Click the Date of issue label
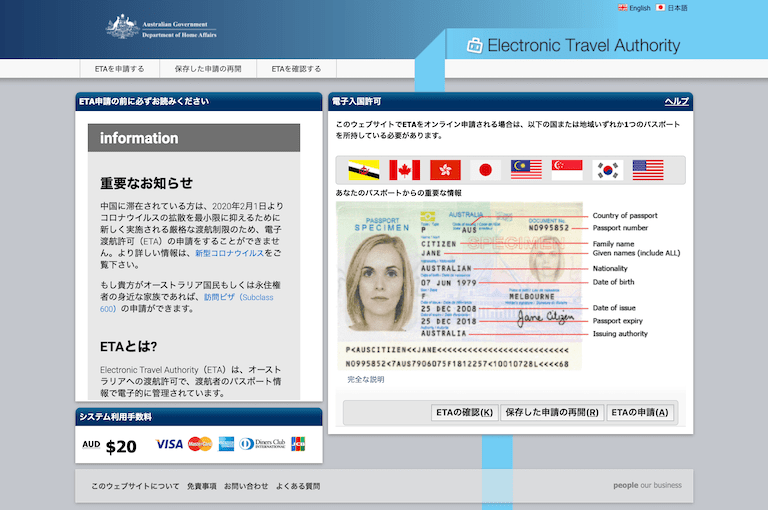The width and height of the screenshot is (768, 510). click(x=614, y=308)
